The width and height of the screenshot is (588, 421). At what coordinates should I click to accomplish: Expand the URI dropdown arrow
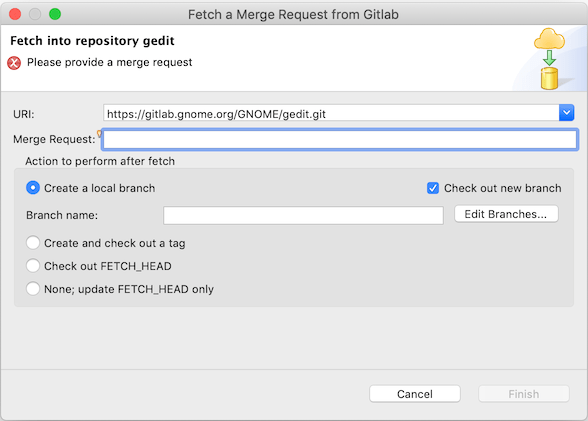[x=566, y=113]
